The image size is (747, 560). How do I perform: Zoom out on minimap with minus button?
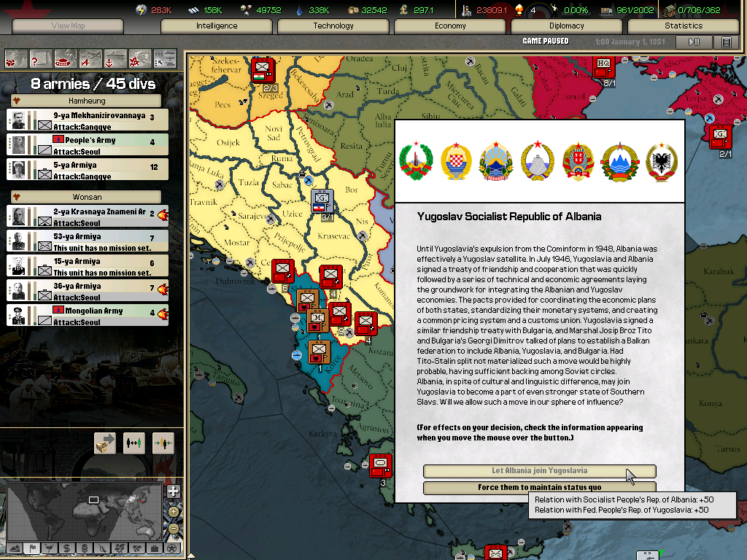tap(173, 528)
